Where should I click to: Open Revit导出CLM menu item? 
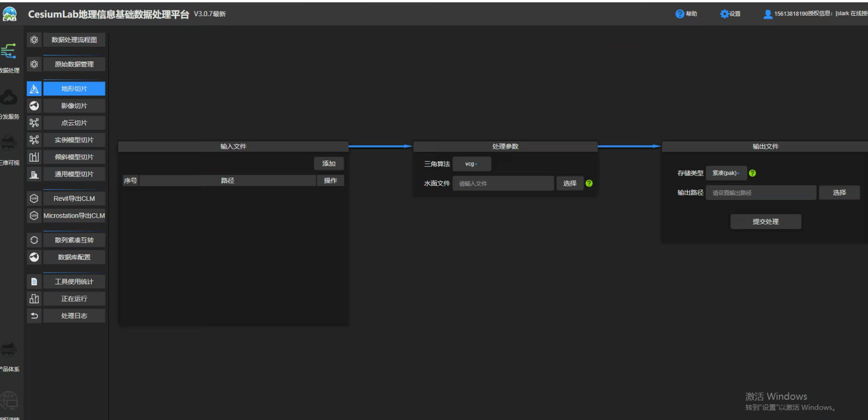(x=74, y=198)
